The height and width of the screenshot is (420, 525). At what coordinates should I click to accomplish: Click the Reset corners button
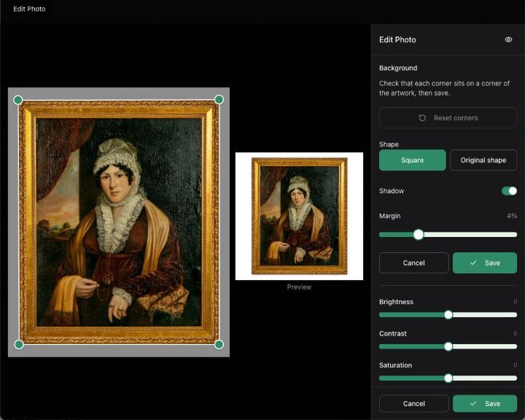point(448,118)
